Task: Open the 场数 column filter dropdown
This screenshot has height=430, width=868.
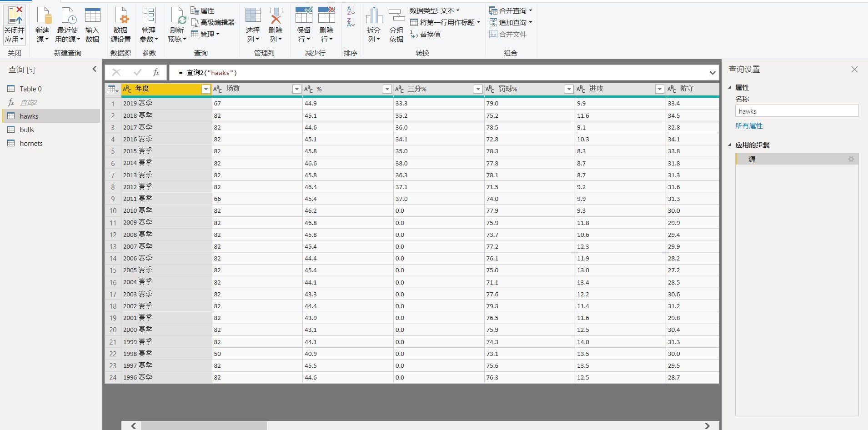Action: point(296,89)
